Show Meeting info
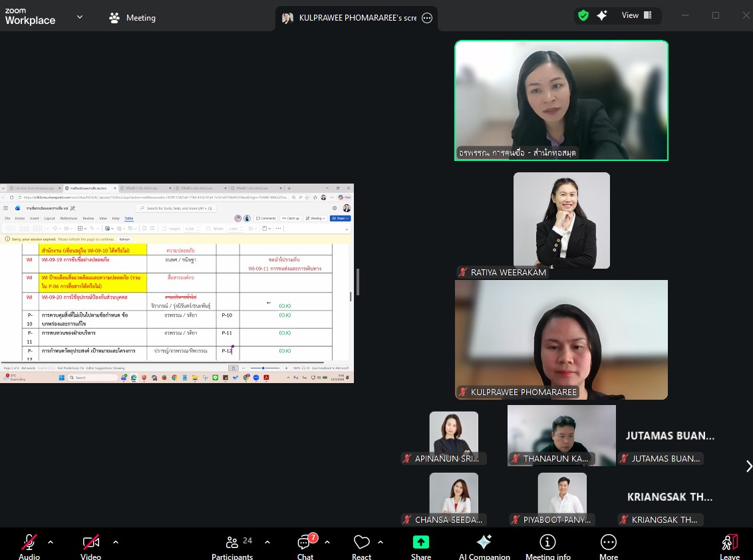The height and width of the screenshot is (560, 753). tap(547, 542)
